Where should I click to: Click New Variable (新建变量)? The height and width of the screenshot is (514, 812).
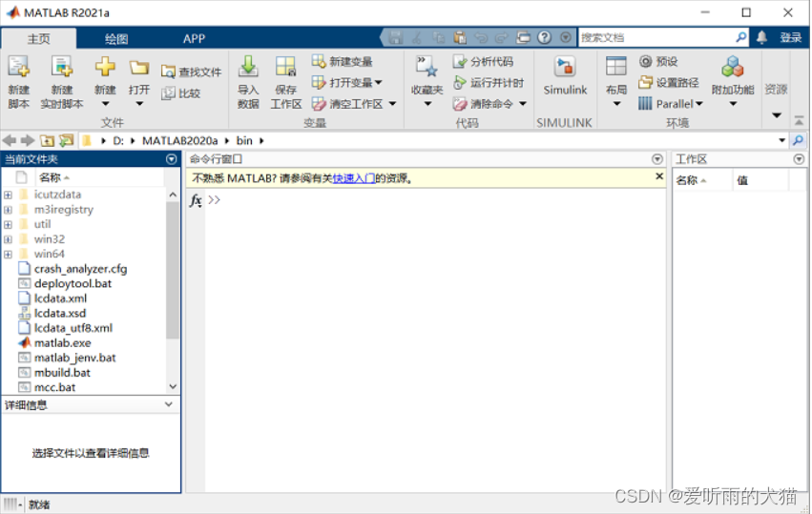342,62
